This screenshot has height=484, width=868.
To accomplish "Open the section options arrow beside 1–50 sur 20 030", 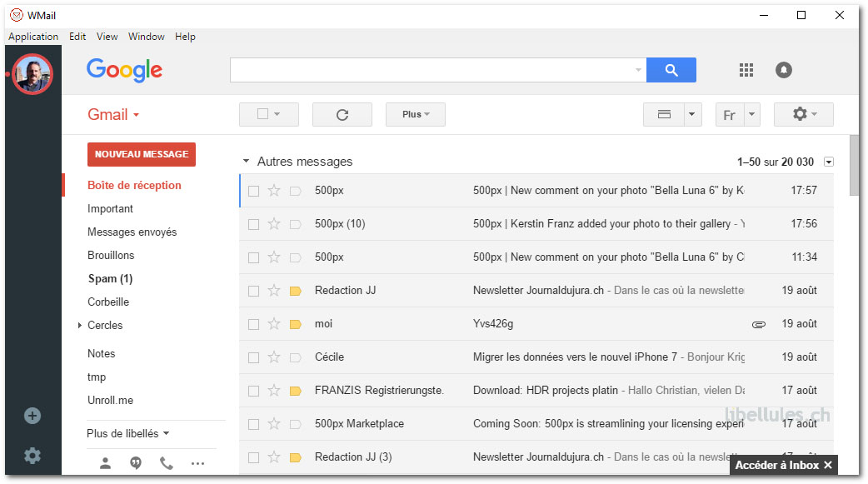I will coord(829,162).
